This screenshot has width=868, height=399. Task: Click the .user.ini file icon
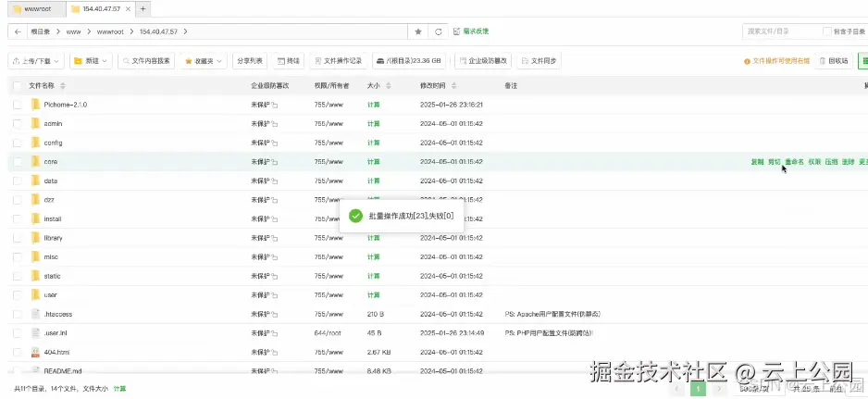click(x=35, y=333)
